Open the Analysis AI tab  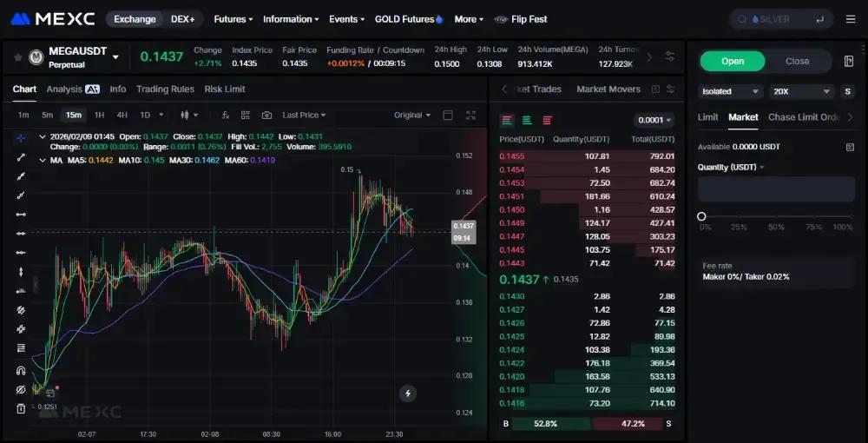(73, 89)
